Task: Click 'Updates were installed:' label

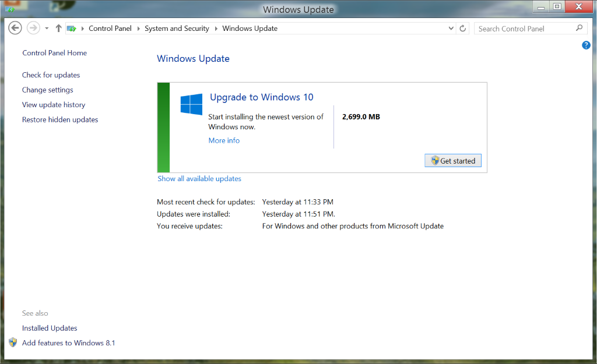Action: pyautogui.click(x=194, y=214)
